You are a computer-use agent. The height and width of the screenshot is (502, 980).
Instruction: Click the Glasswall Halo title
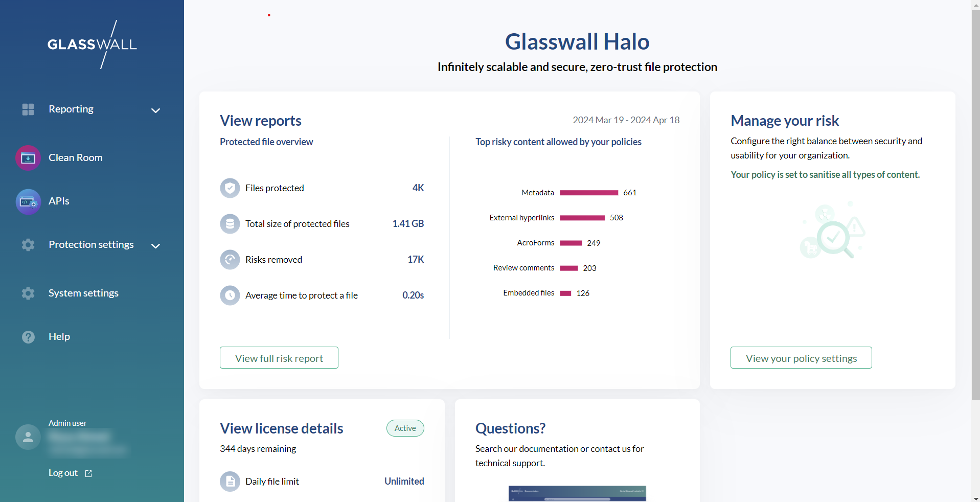(x=577, y=42)
